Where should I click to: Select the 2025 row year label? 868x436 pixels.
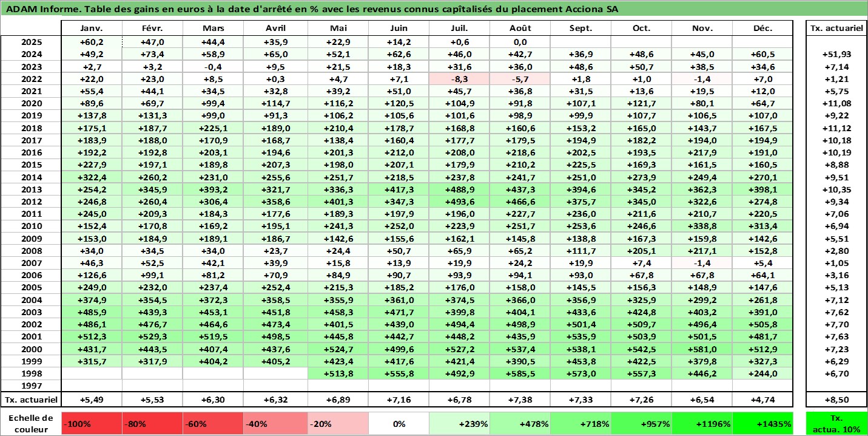31,42
